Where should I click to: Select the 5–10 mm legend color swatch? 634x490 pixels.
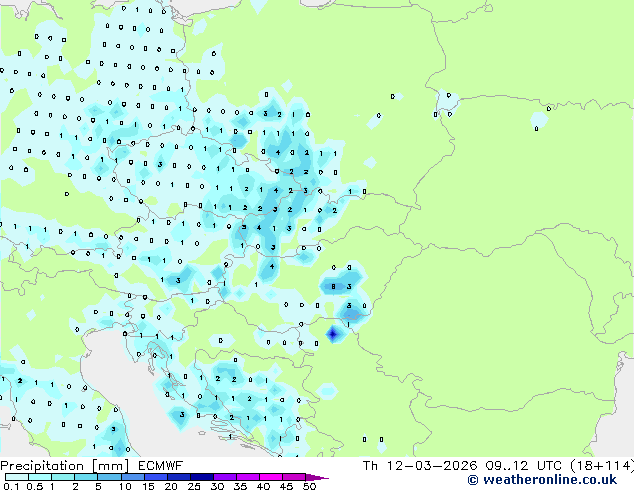tap(109, 477)
